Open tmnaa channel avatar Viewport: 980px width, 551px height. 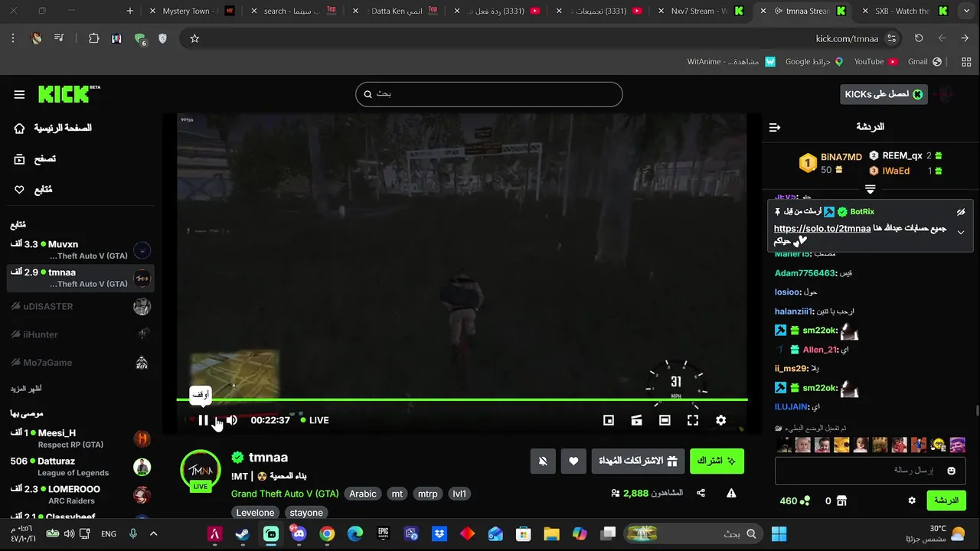(x=201, y=470)
